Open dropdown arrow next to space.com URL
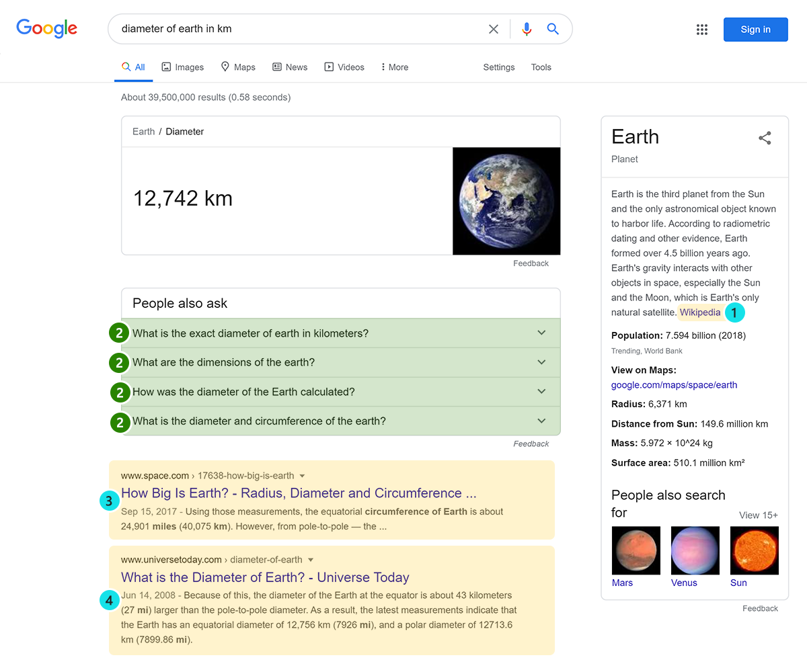 [303, 476]
